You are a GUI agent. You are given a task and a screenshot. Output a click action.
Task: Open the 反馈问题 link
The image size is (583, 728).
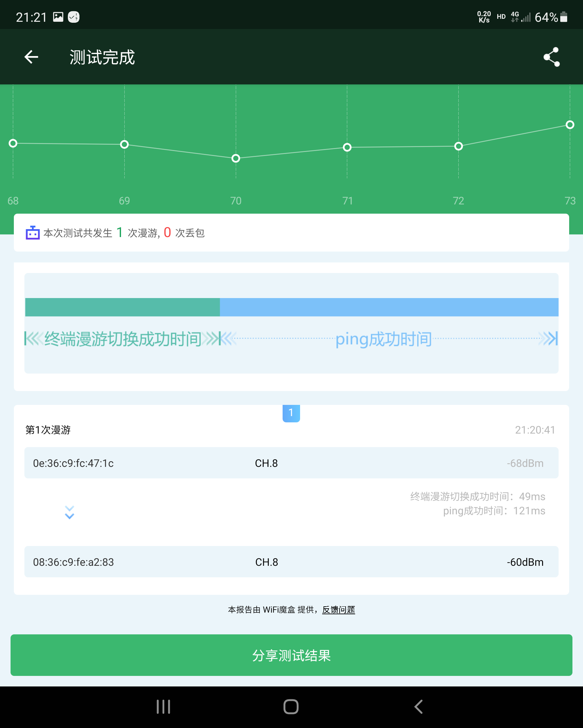tap(338, 610)
